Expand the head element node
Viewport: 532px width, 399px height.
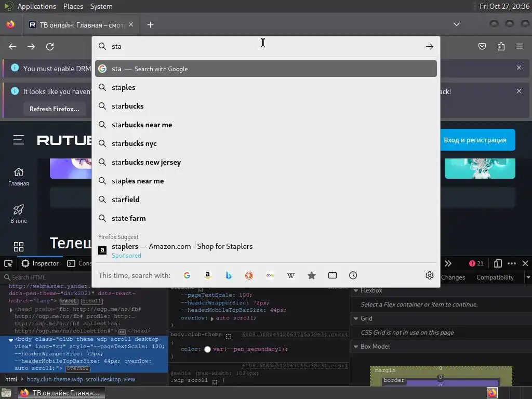[x=11, y=310]
